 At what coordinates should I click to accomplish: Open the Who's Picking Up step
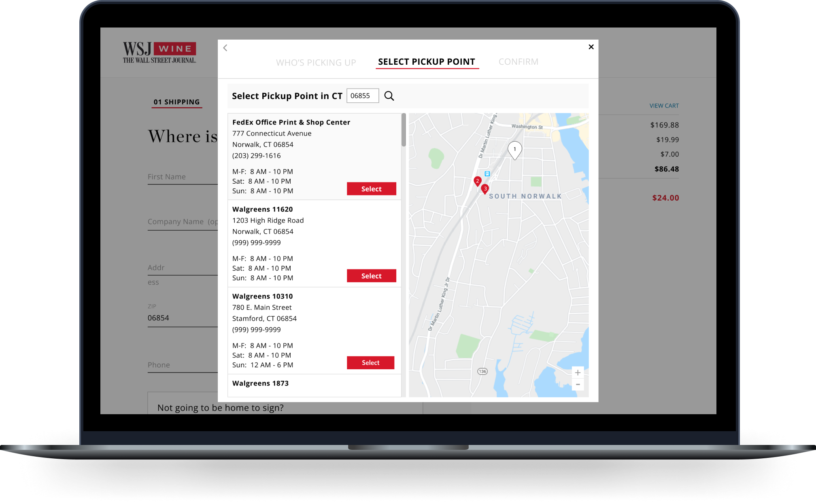click(x=316, y=63)
